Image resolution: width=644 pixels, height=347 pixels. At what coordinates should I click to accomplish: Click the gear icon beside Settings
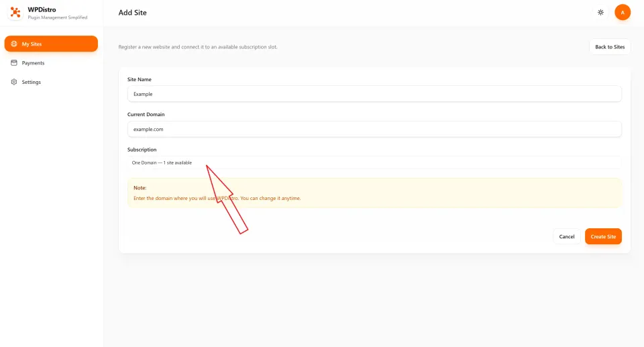pos(14,82)
